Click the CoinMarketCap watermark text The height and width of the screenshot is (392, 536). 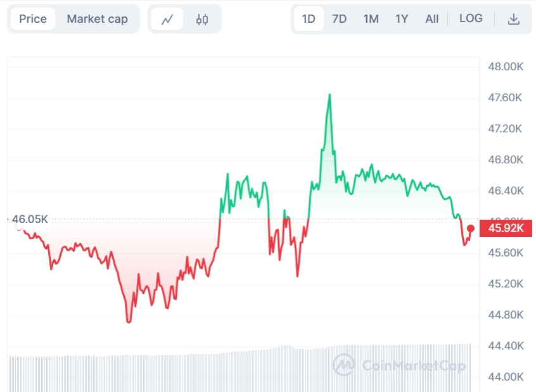414,365
